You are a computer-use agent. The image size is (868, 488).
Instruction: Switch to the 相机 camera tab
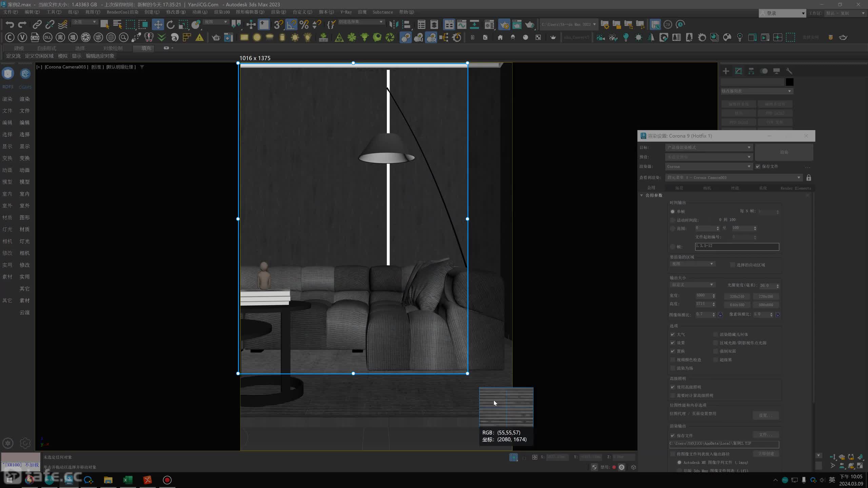coord(707,188)
